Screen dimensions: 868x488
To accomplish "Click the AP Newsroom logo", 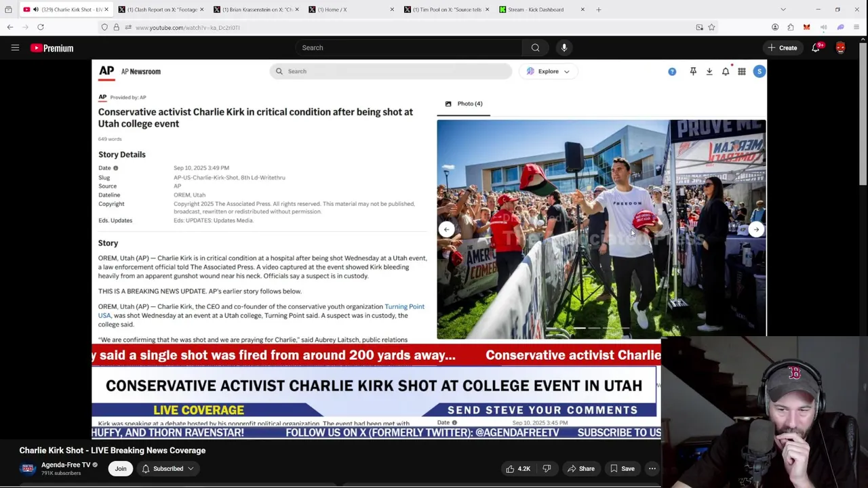I will click(x=130, y=71).
